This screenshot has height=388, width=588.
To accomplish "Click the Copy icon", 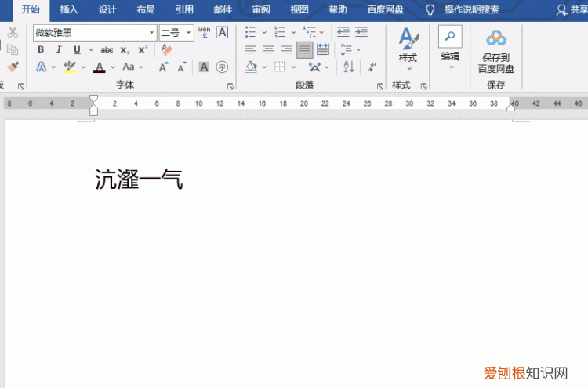I will [x=13, y=49].
